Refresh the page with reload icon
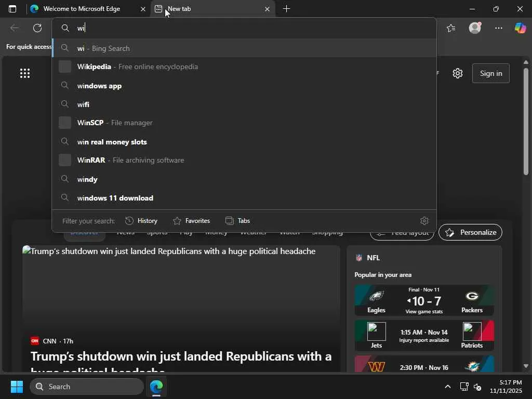Screen dimensions: 532x399 pyautogui.click(x=37, y=28)
